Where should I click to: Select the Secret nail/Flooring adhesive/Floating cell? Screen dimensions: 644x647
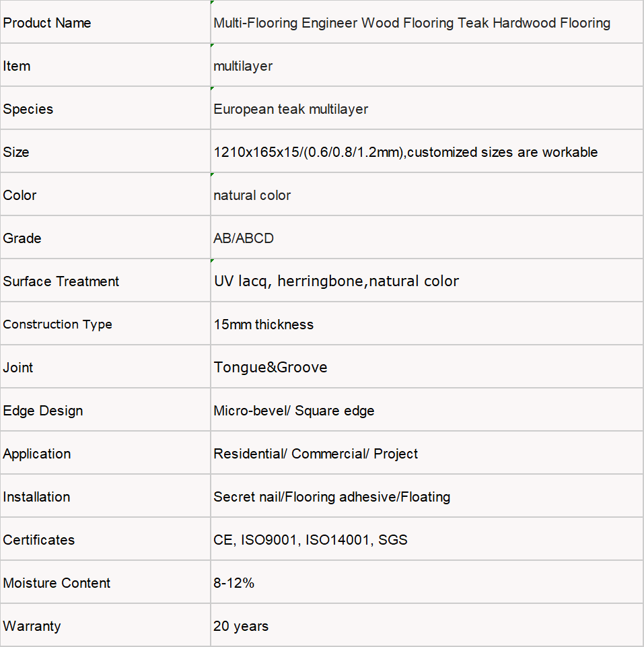tap(427, 496)
